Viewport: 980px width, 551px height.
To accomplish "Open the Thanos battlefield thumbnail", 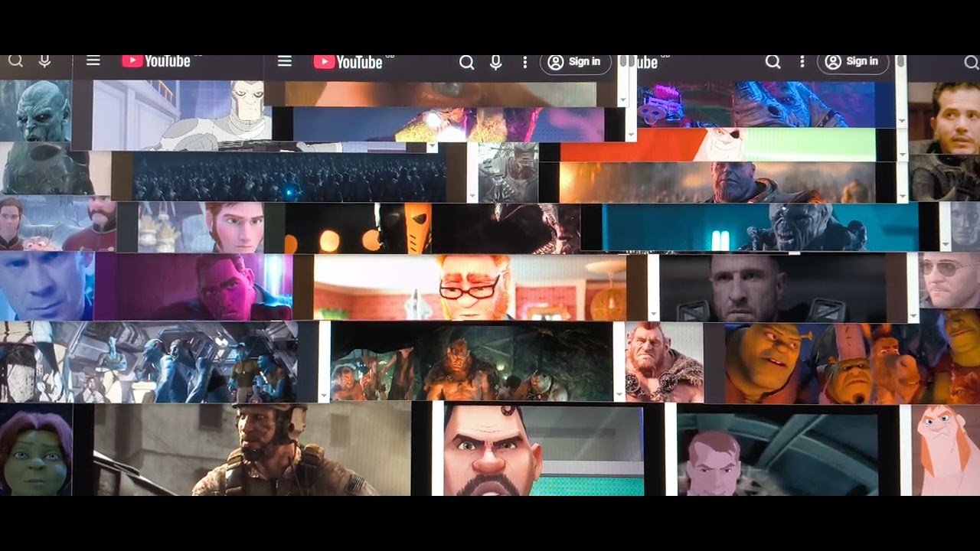I will (717, 182).
